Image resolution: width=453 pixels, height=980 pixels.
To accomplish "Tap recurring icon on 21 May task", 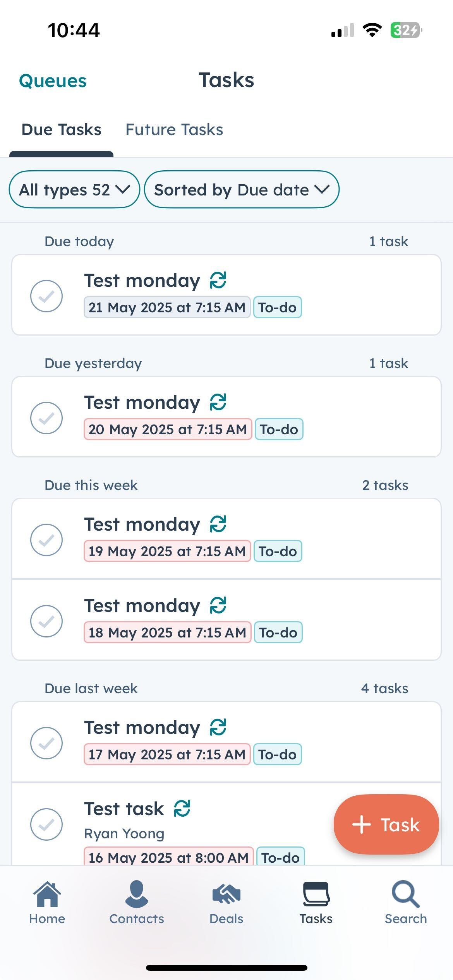I will (x=218, y=281).
